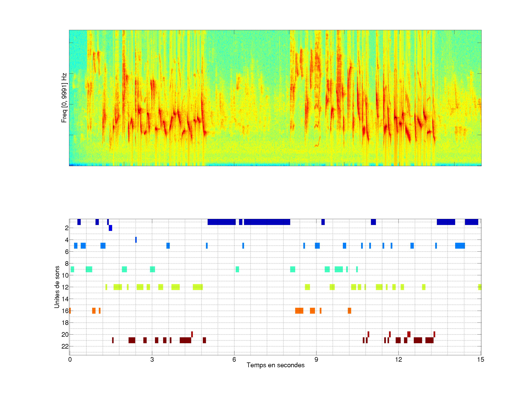
Task: Click the 'Temps en secondes' axis label
Action: pyautogui.click(x=275, y=365)
